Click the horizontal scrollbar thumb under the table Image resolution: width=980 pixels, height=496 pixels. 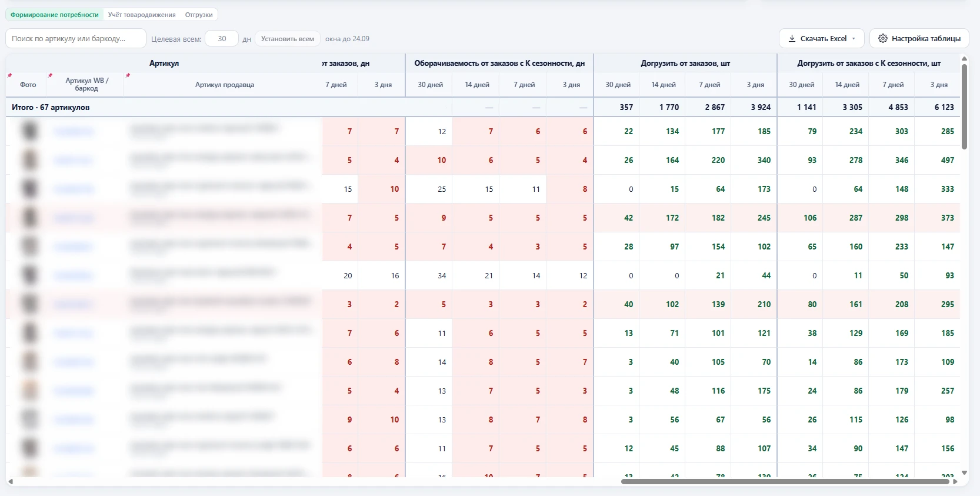(785, 481)
